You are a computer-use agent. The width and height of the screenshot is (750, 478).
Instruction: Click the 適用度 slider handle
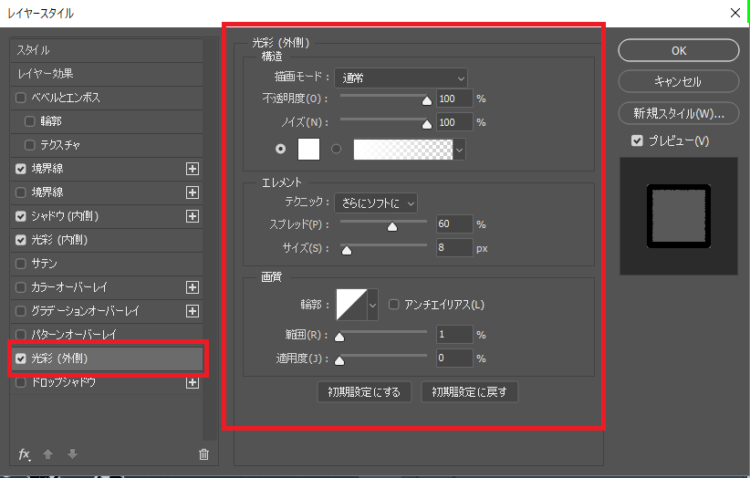coord(339,361)
